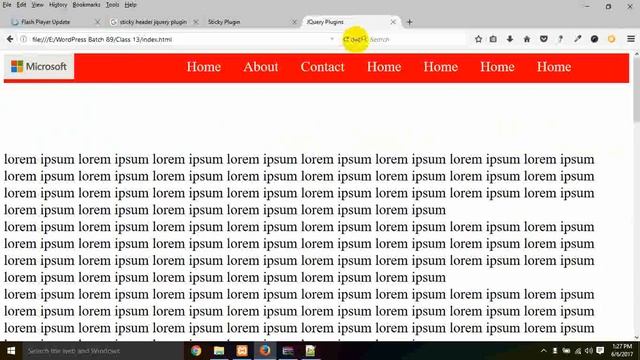Image resolution: width=640 pixels, height=360 pixels.
Task: Click the page vertical scrollbar thumb
Action: point(637,90)
